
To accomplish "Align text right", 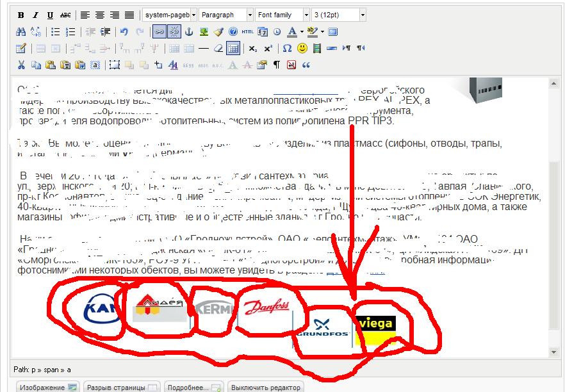I will (115, 15).
